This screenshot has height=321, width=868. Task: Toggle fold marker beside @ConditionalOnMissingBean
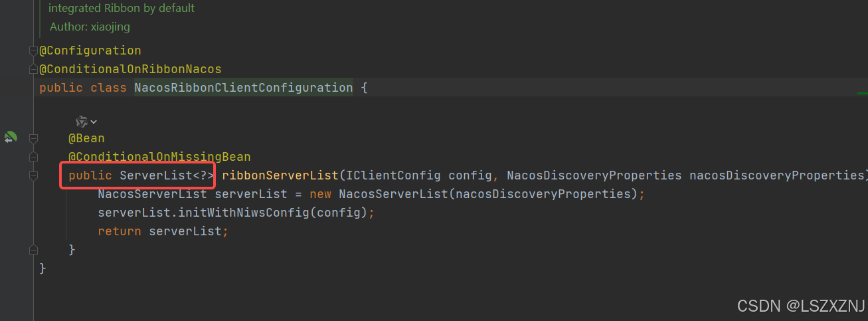point(33,157)
